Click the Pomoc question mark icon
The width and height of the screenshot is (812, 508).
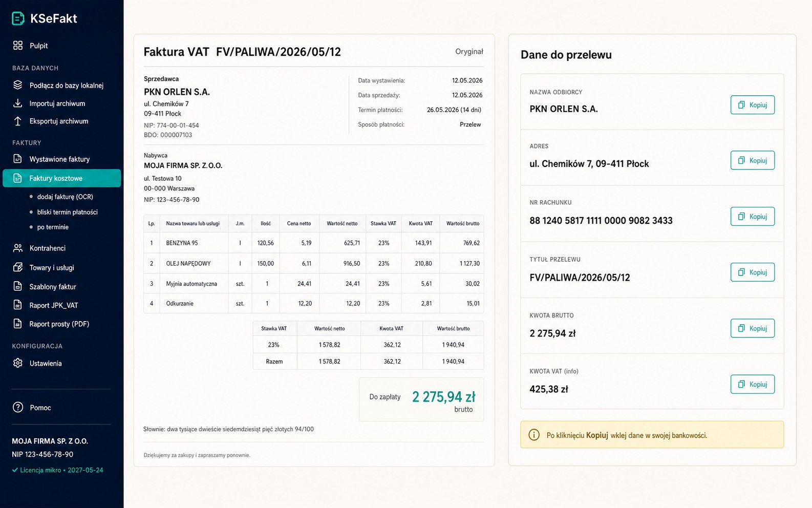click(x=18, y=407)
